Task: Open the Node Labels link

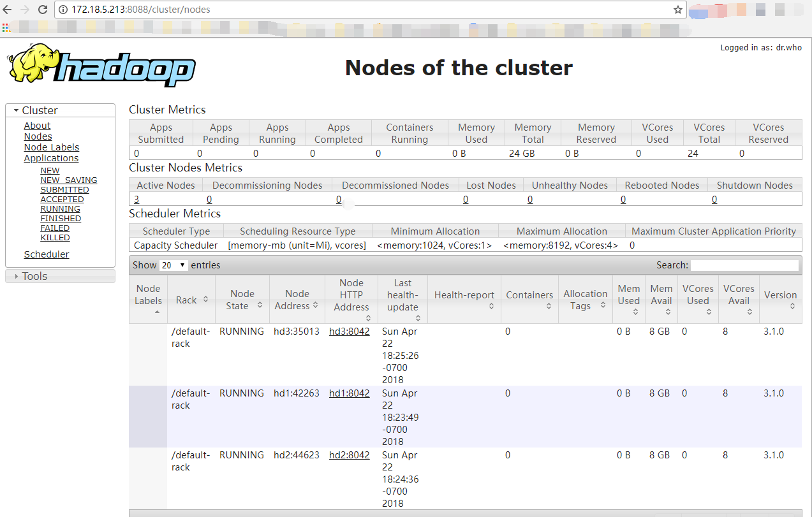Action: [x=52, y=147]
